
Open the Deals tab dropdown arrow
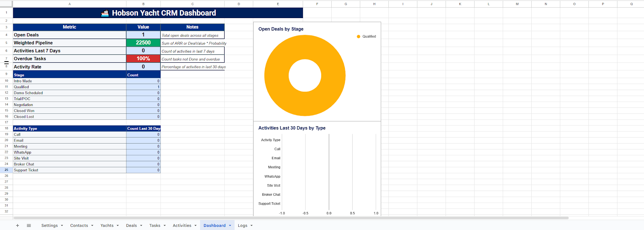141,226
